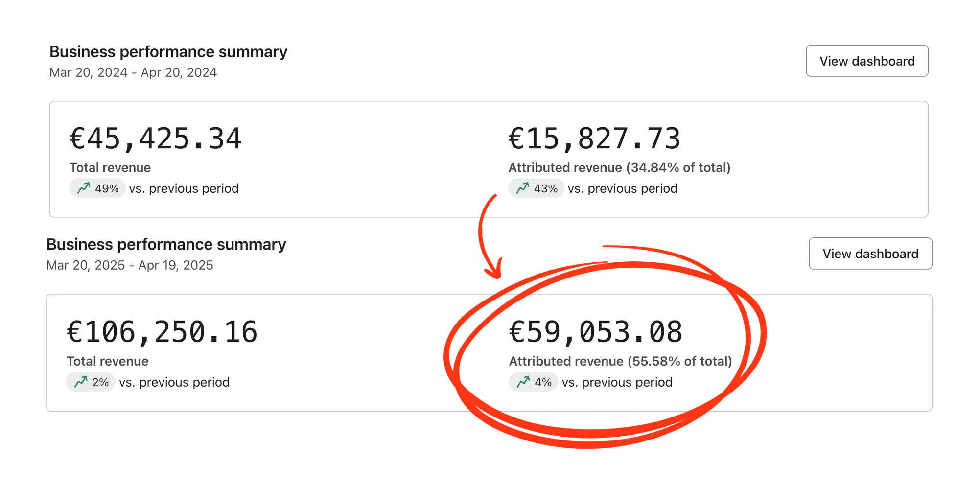The height and width of the screenshot is (486, 980).
Task: Click the green trend arrow beside 49%
Action: [x=84, y=188]
